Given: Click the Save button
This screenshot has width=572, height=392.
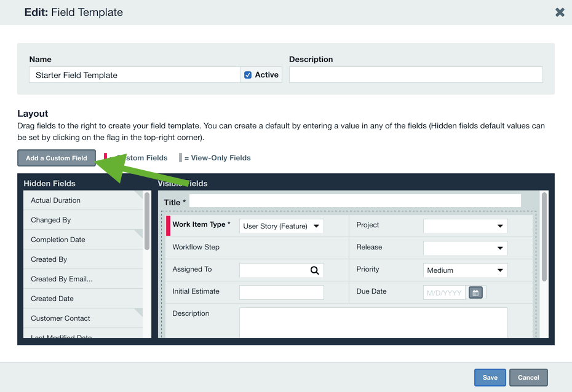Looking at the screenshot, I should pyautogui.click(x=490, y=377).
